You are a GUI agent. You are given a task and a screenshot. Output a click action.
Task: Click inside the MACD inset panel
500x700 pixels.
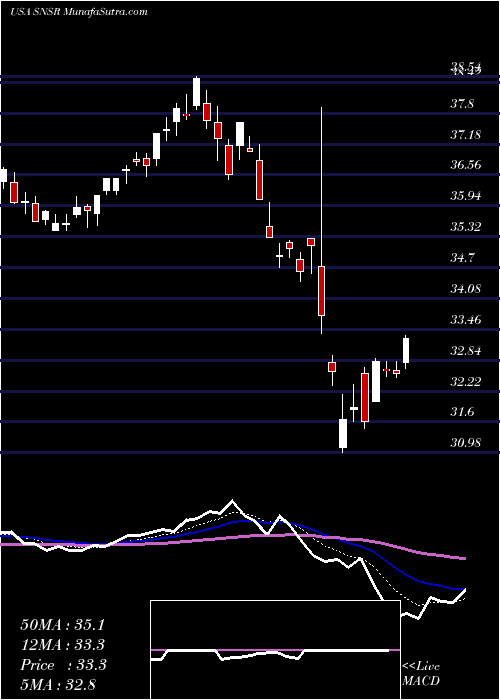tap(275, 650)
